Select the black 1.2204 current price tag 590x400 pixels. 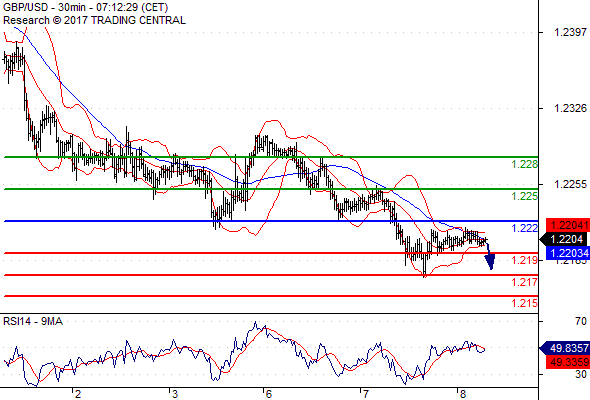tap(564, 239)
